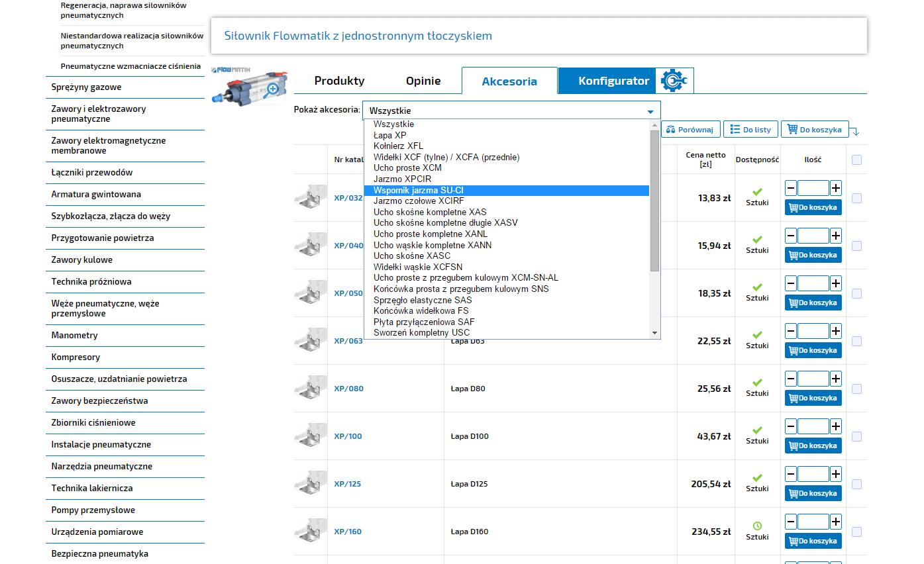
Task: Tick checkbox for the 15,94 zł row
Action: point(856,246)
